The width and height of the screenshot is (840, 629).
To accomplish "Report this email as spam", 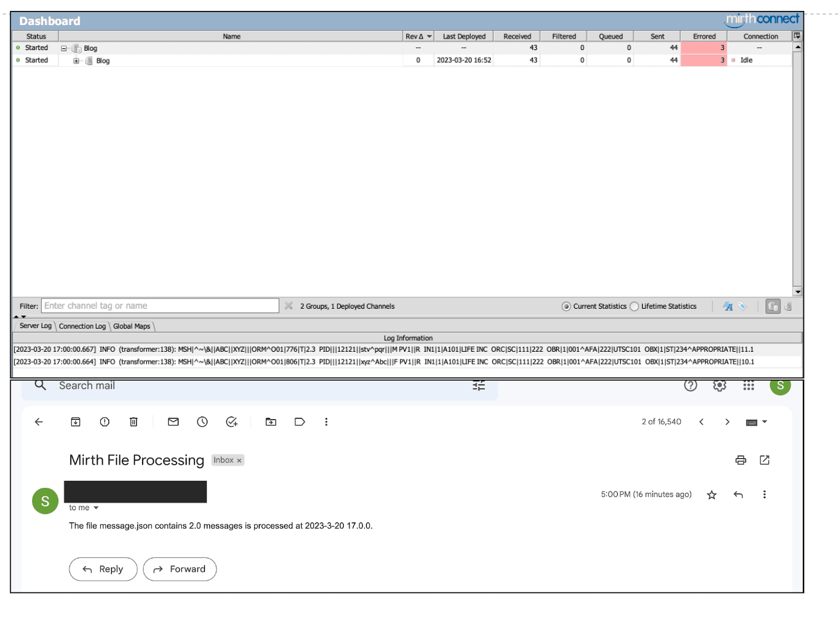I will pyautogui.click(x=105, y=422).
